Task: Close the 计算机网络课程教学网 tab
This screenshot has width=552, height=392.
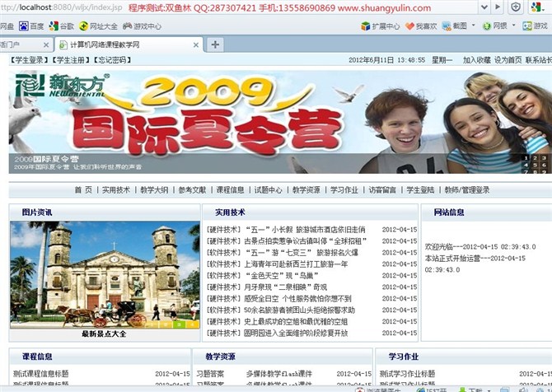Action: (x=196, y=45)
